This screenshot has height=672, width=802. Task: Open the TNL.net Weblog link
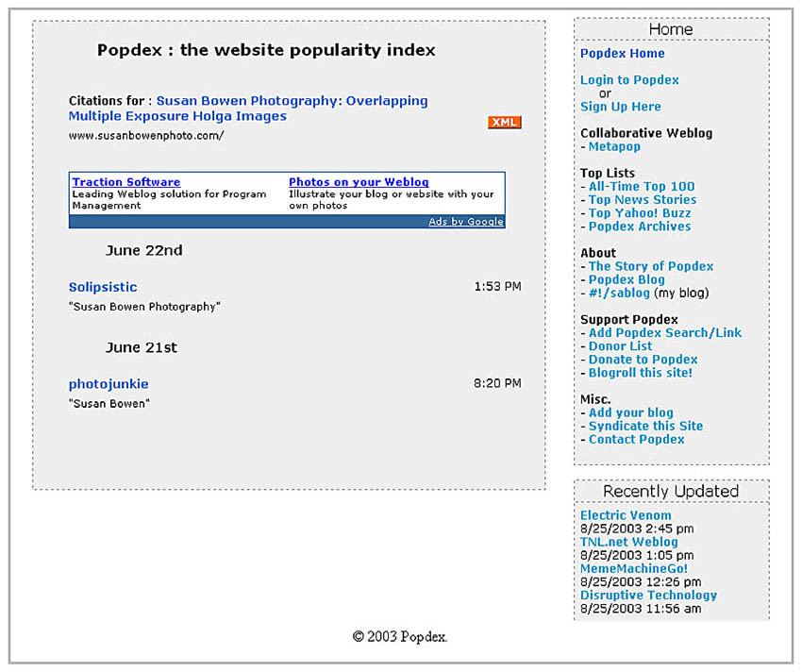(628, 542)
